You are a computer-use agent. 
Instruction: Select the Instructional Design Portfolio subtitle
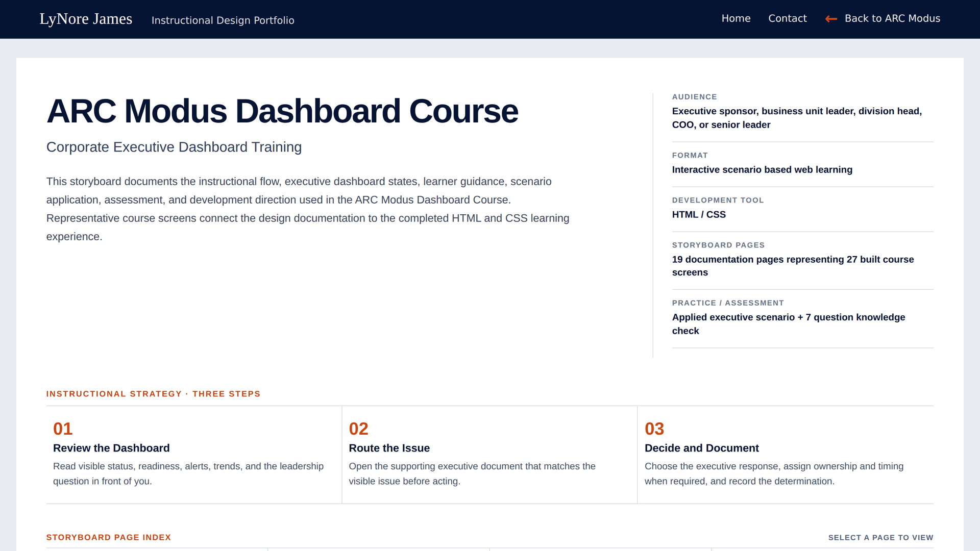(x=223, y=20)
